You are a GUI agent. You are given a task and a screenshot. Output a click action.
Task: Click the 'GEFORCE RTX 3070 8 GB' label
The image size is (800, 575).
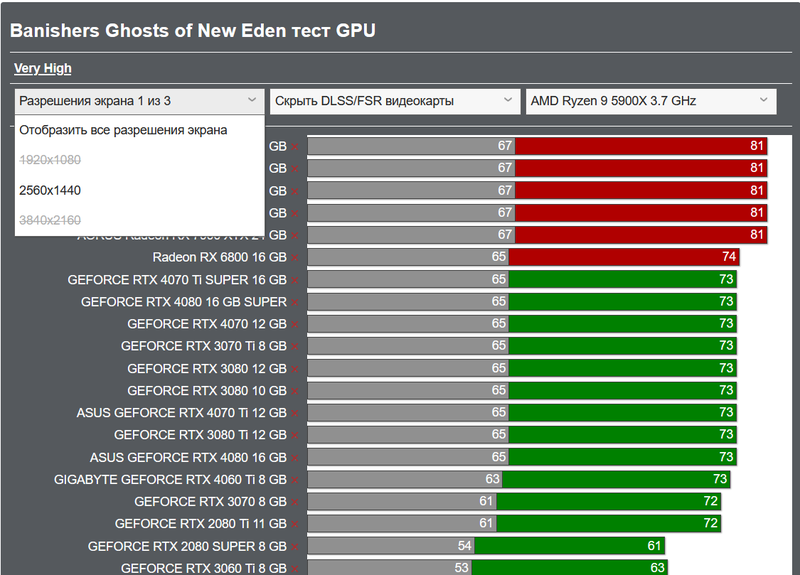(x=211, y=502)
